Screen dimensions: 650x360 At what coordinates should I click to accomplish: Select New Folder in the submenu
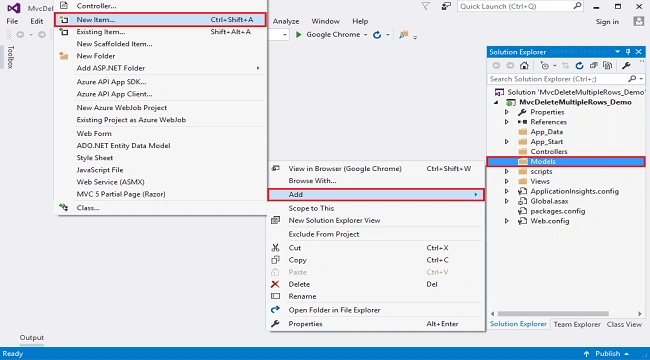click(160, 56)
